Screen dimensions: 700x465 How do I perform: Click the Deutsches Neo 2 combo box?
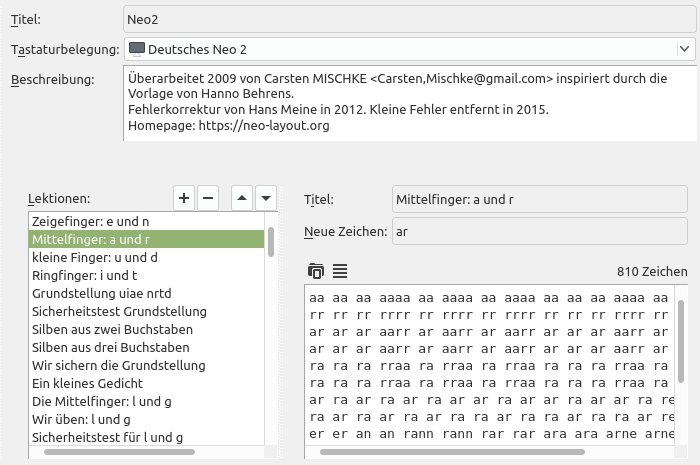[410, 49]
